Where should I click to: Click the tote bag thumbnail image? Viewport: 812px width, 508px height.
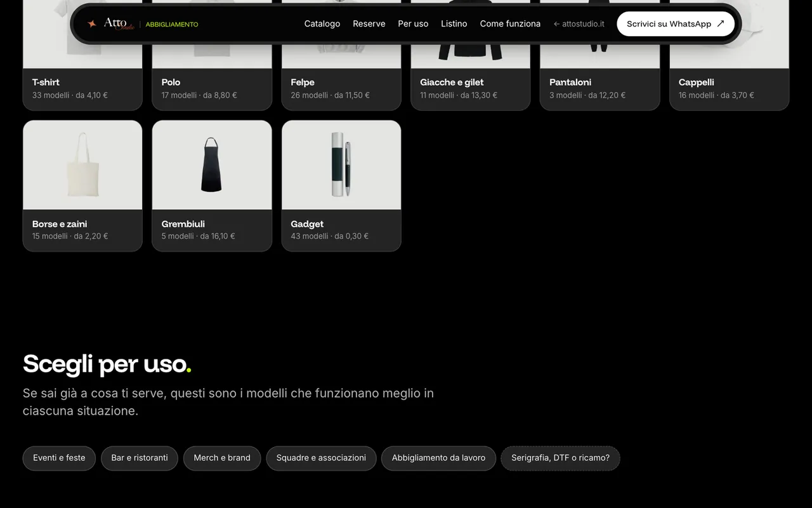coord(82,165)
